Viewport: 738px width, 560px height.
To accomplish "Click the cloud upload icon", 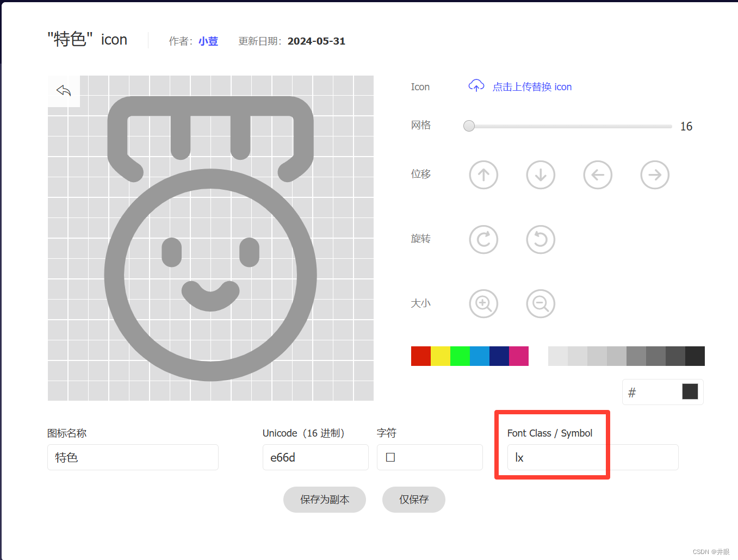I will [476, 86].
